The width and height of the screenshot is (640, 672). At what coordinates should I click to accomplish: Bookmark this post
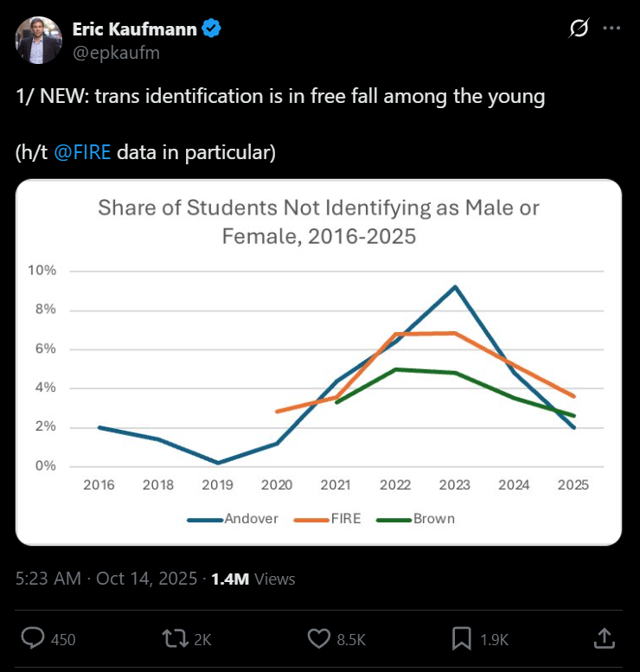[x=461, y=638]
